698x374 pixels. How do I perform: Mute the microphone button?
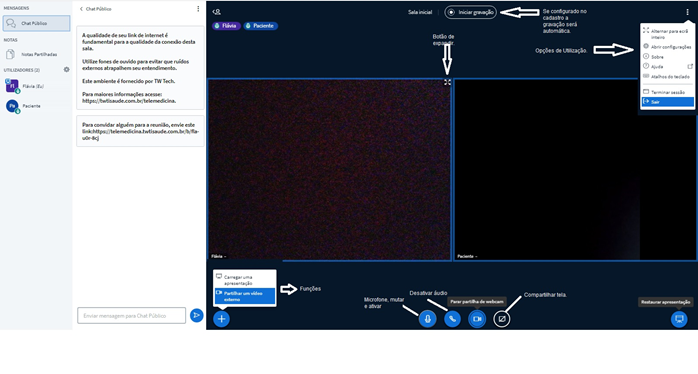(x=427, y=319)
